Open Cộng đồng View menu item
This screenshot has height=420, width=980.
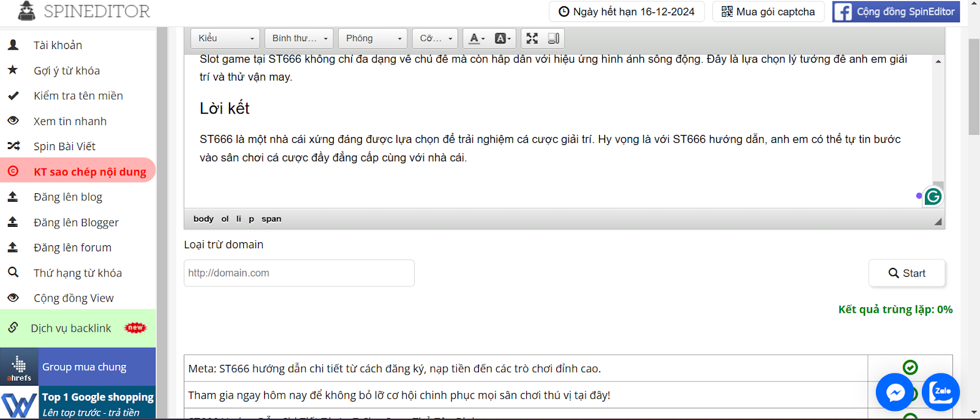(73, 298)
